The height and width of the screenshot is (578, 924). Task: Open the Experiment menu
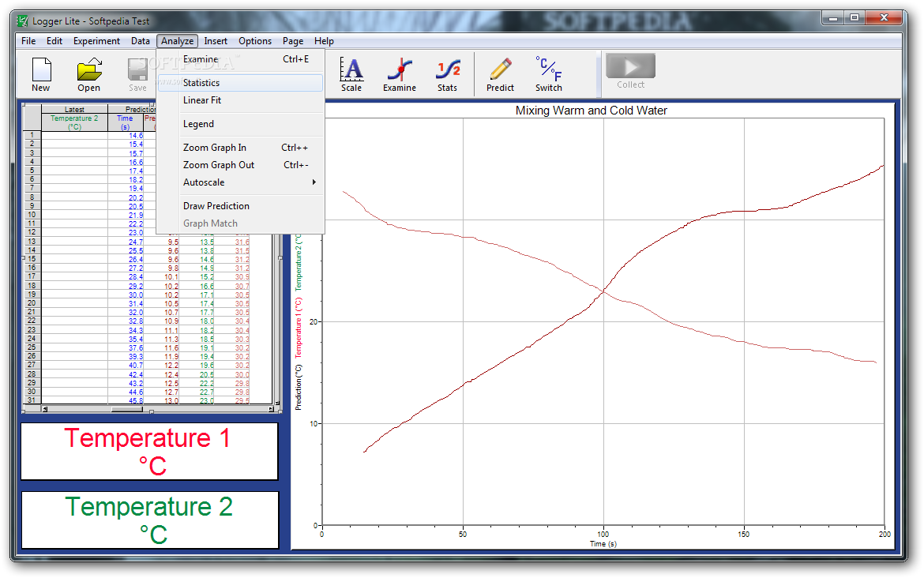pos(96,40)
